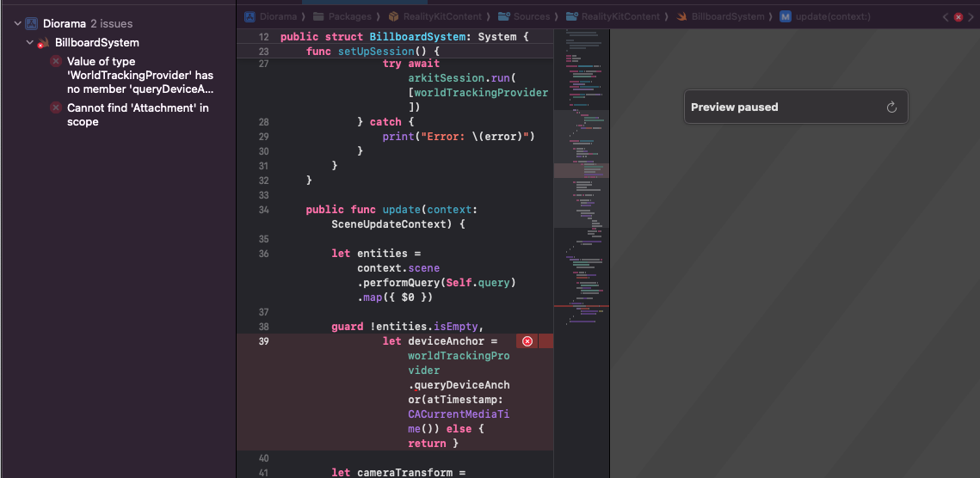Select the Cannot find 'Attachment' issue
The image size is (980, 478).
[x=138, y=115]
